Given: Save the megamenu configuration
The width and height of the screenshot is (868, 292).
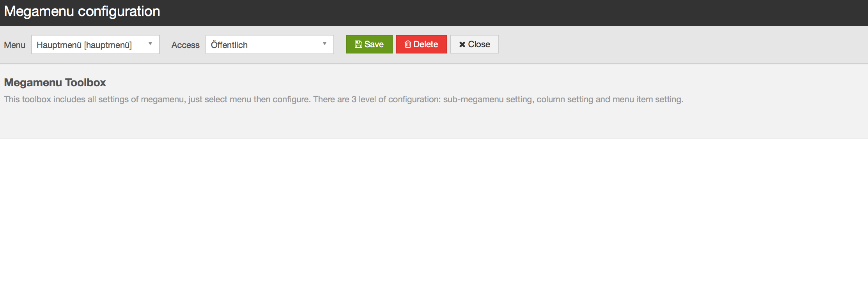Looking at the screenshot, I should coord(369,45).
